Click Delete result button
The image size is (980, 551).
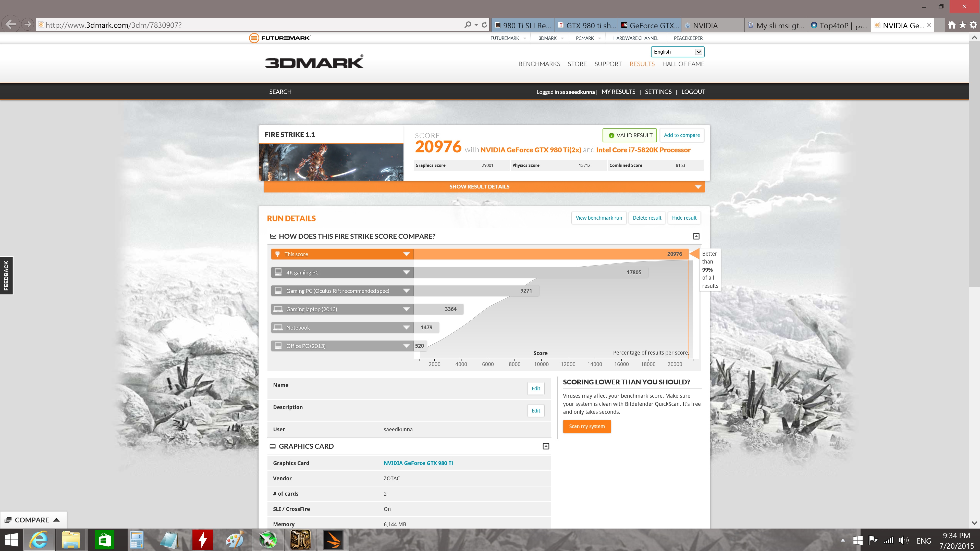pyautogui.click(x=647, y=218)
